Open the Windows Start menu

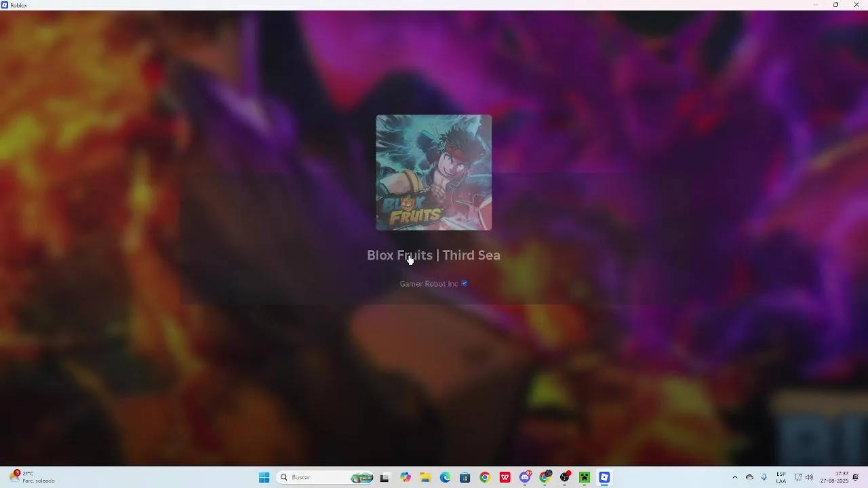(264, 477)
